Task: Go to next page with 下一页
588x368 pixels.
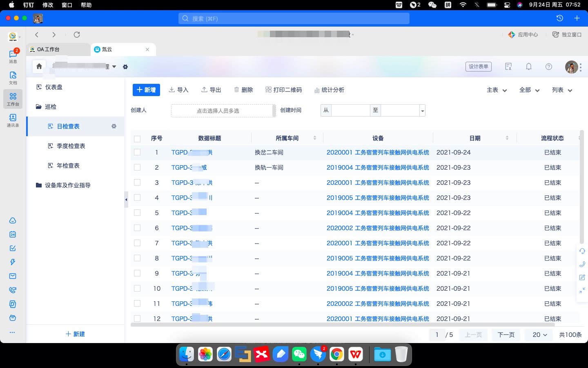Action: click(x=506, y=334)
